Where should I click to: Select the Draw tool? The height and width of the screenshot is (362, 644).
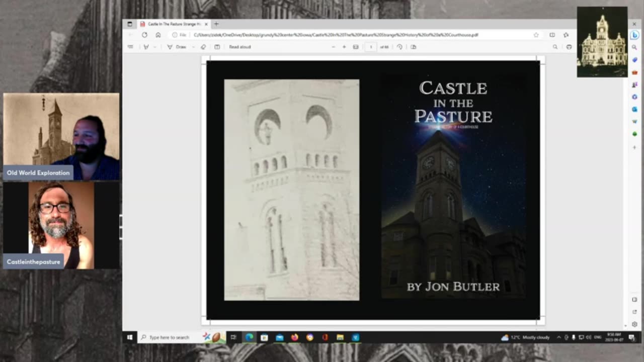177,47
